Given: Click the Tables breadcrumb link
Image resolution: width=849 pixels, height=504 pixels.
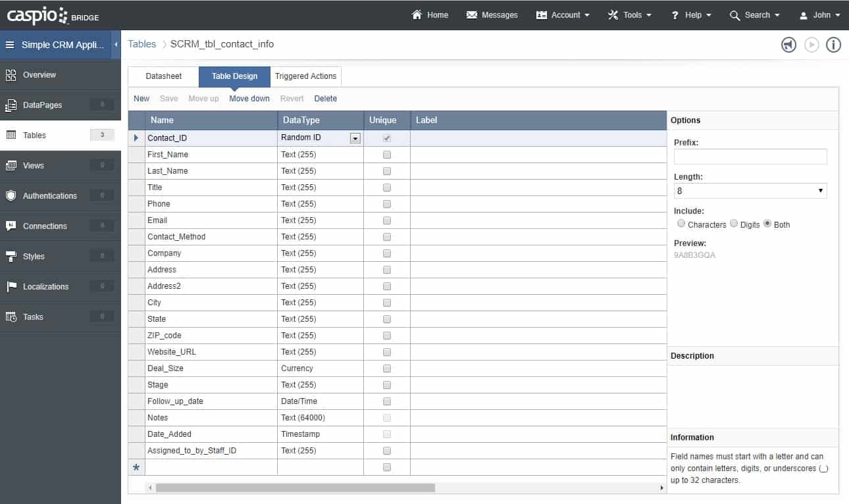Looking at the screenshot, I should (x=142, y=44).
